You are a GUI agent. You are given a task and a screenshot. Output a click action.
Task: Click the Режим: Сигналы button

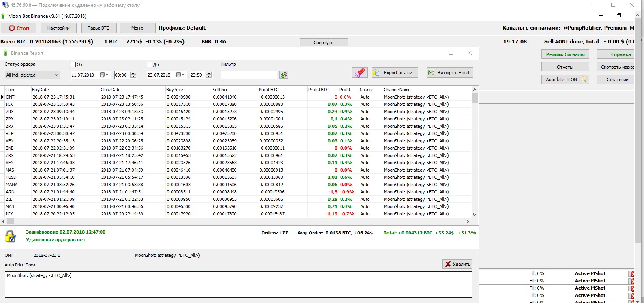(x=565, y=54)
